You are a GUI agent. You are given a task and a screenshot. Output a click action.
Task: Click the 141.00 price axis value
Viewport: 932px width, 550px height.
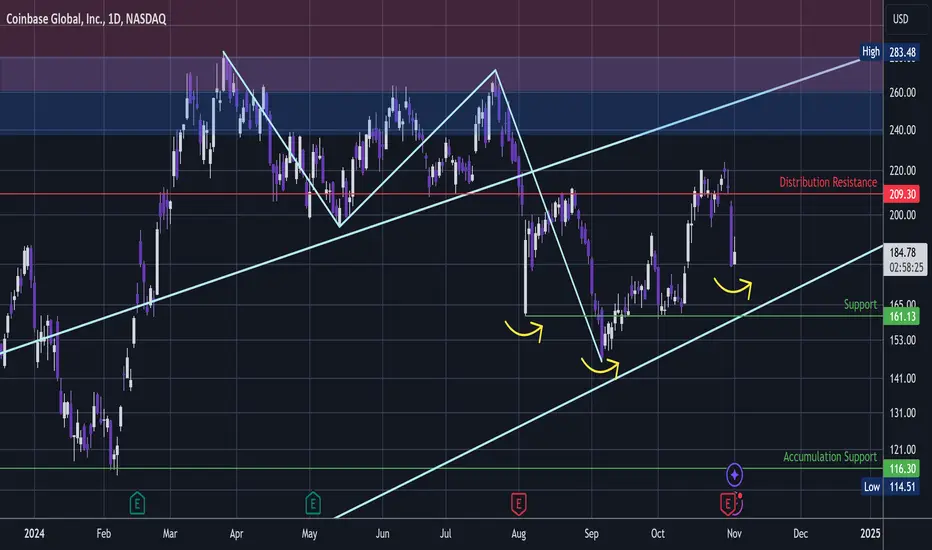coord(902,378)
